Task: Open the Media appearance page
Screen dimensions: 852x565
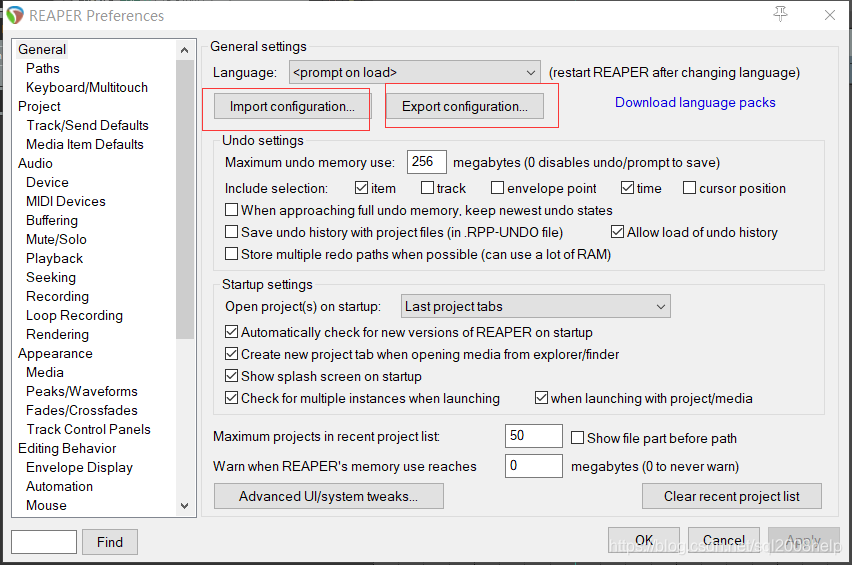Action: tap(45, 373)
